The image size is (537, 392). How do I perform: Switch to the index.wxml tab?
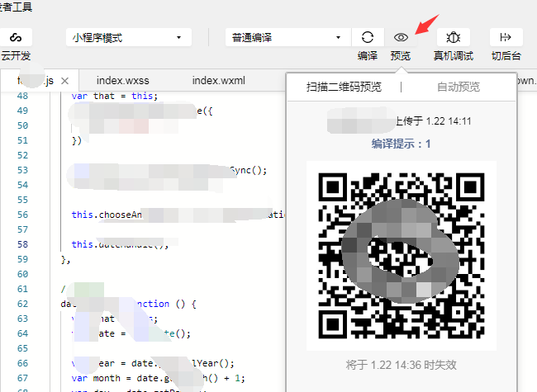pos(218,80)
